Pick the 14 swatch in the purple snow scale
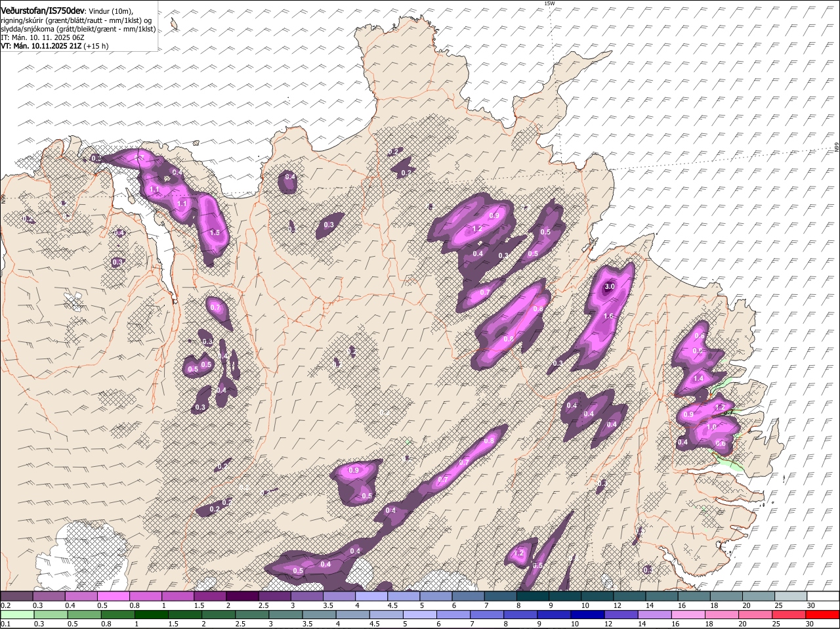The width and height of the screenshot is (840, 629). 662,596
